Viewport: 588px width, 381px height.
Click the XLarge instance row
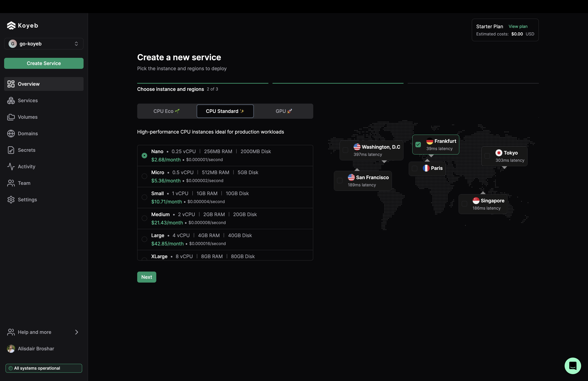tap(225, 255)
